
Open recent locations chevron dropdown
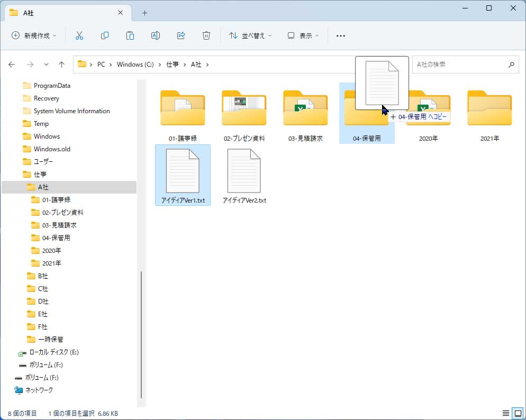pyautogui.click(x=46, y=65)
